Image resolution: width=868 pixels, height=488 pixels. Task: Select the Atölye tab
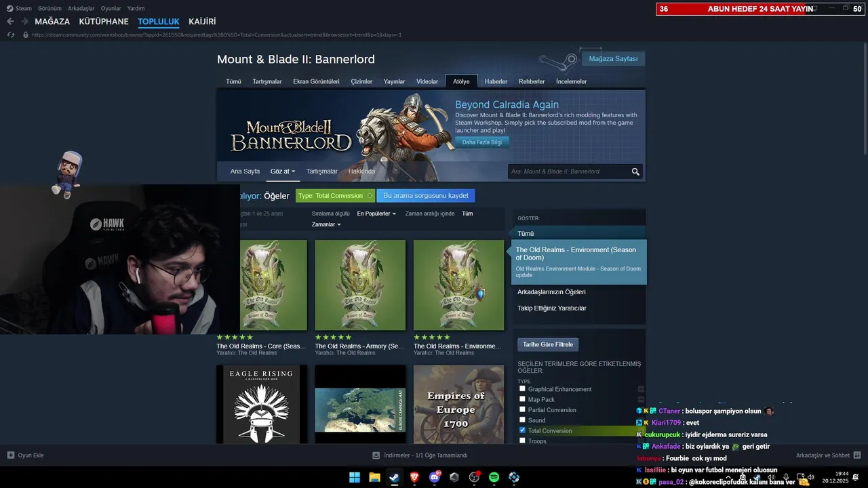point(461,81)
